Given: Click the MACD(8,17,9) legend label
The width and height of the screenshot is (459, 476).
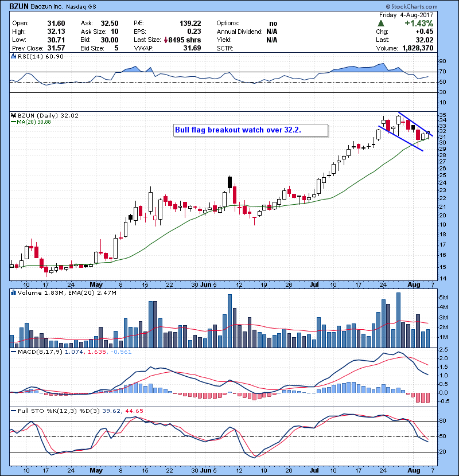Looking at the screenshot, I should click(x=41, y=352).
